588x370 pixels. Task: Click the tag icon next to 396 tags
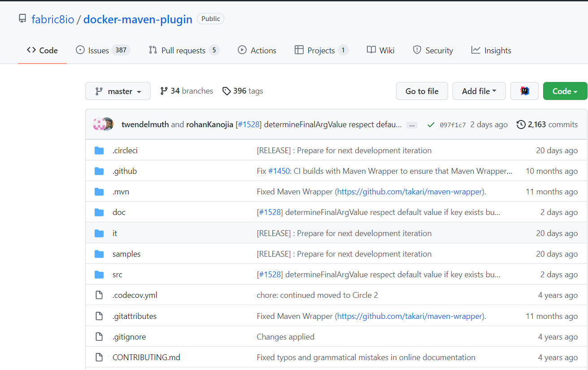point(226,90)
